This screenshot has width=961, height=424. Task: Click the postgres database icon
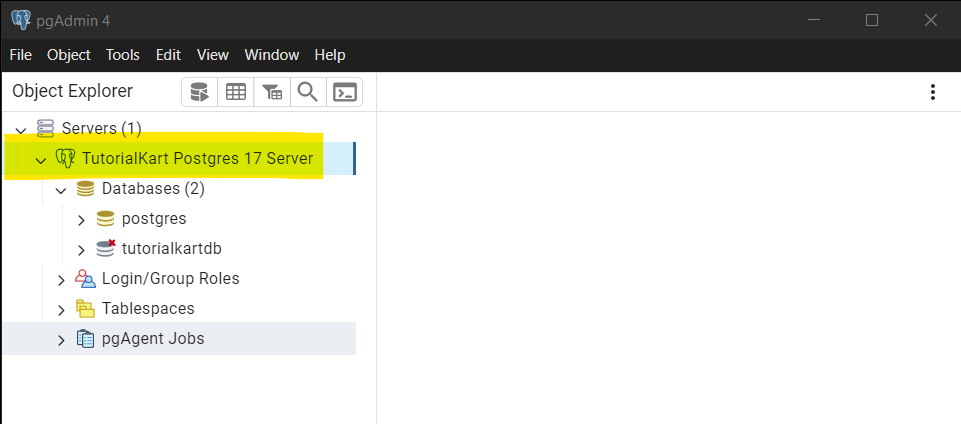click(x=105, y=219)
